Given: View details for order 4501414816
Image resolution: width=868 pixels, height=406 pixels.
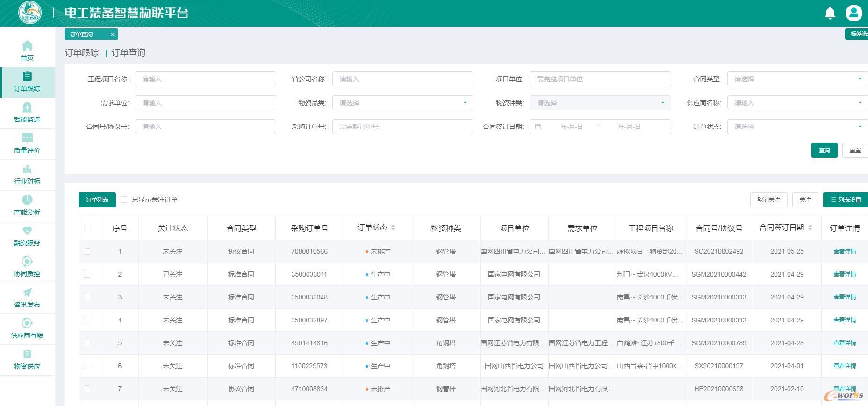Looking at the screenshot, I should tap(845, 343).
